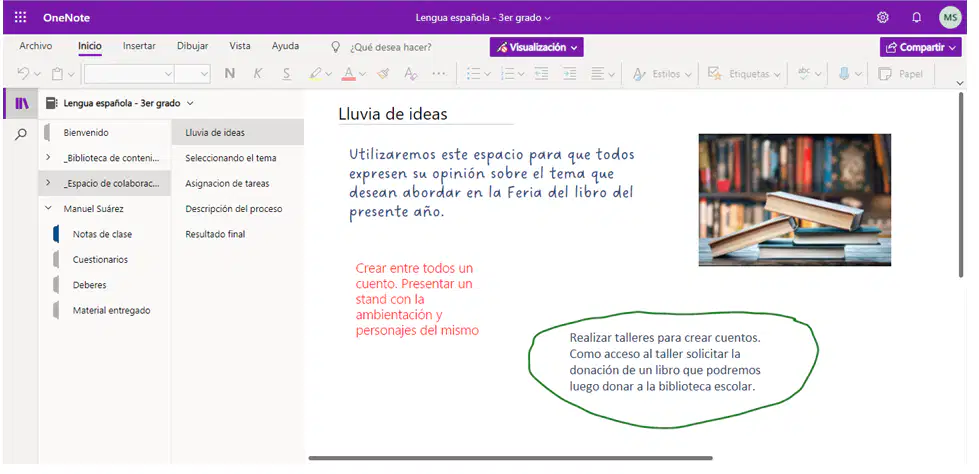Viewport: 979px width, 474px height.
Task: Open the Archivo menu
Action: (36, 46)
